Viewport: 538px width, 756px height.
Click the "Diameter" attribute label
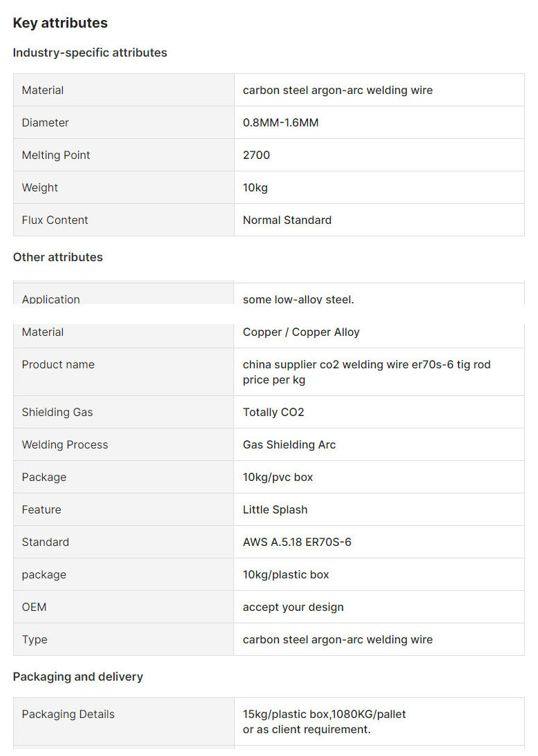coord(46,122)
